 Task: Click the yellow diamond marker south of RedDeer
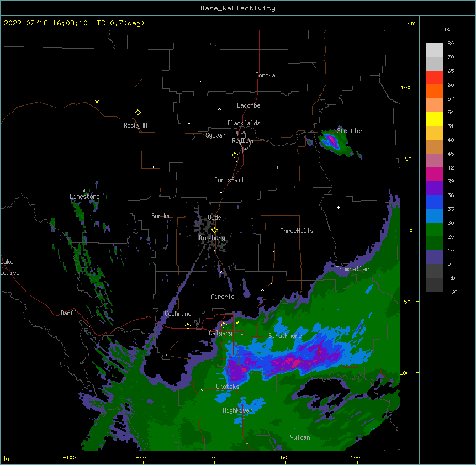(235, 155)
